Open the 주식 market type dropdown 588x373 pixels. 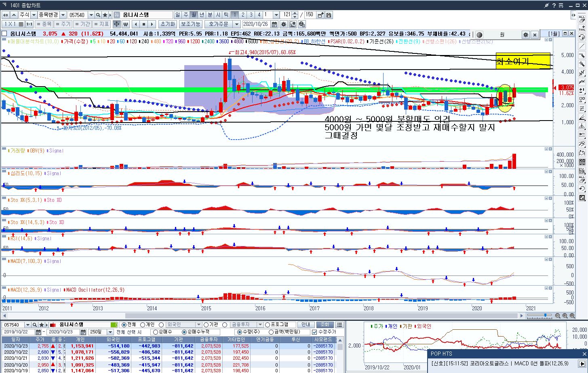(34, 15)
